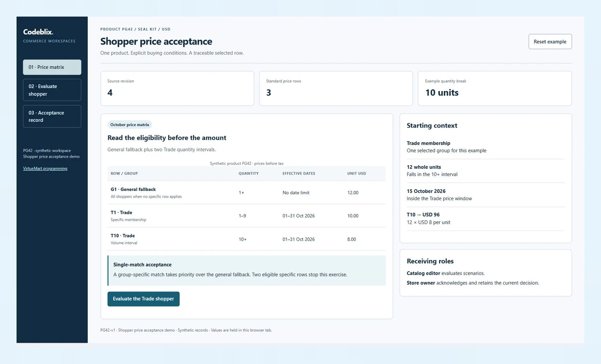Switch to 03 · Acceptance record step
Screen dimensions: 601x364
click(x=52, y=116)
